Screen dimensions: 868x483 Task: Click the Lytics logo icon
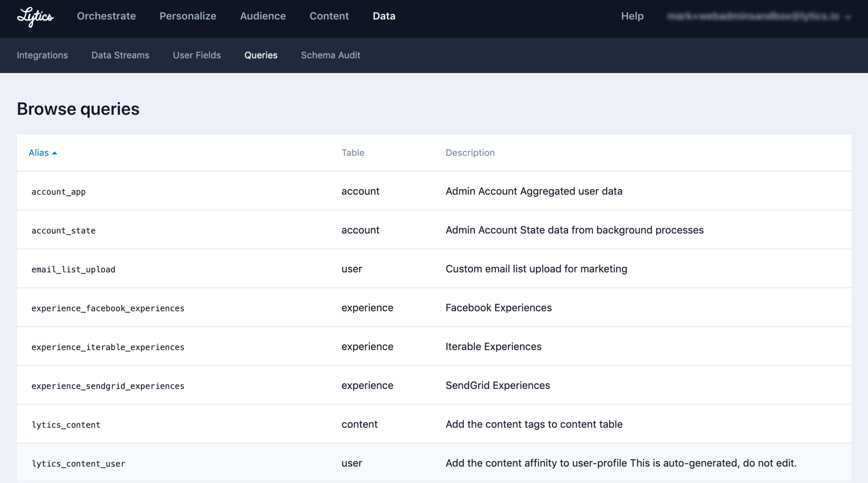pyautogui.click(x=35, y=17)
